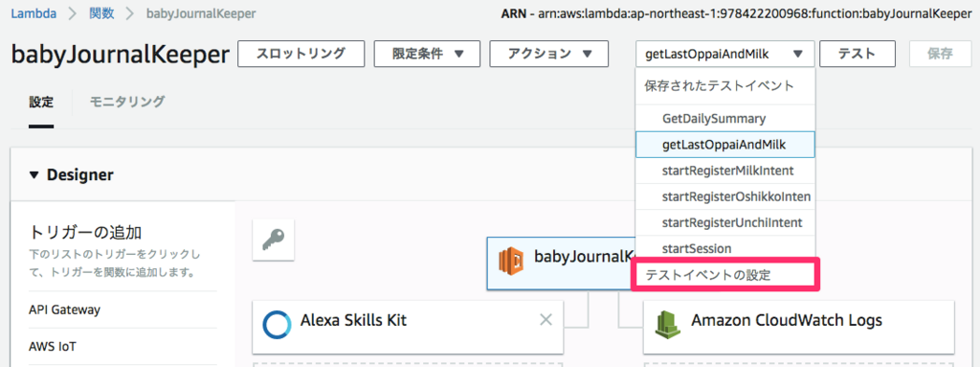Image resolution: width=980 pixels, height=367 pixels.
Task: Open the アクション dropdown menu
Action: tap(549, 54)
